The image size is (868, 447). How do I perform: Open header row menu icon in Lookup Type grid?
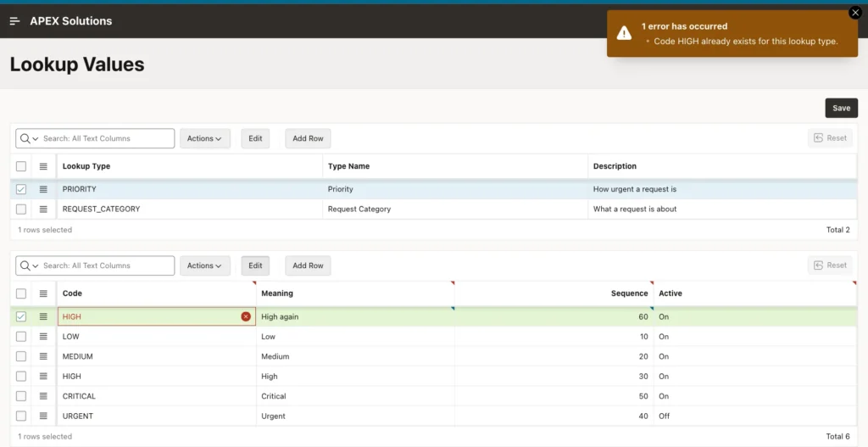(x=43, y=166)
